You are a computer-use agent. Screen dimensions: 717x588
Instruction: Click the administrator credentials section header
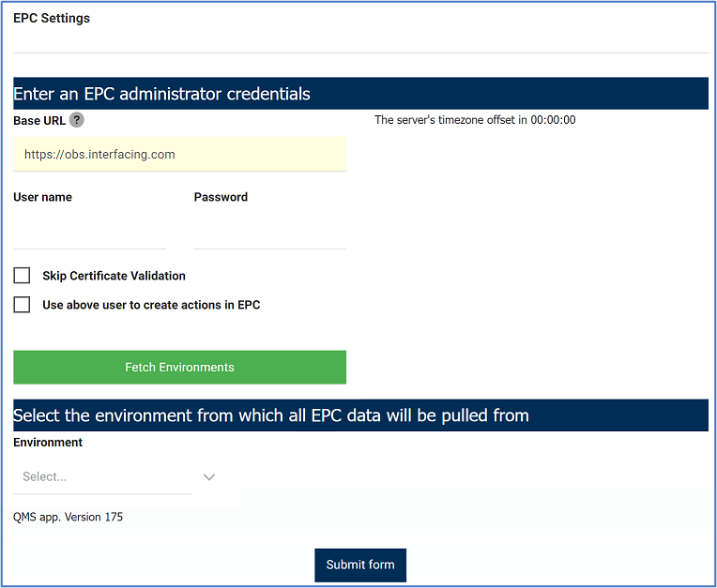tap(161, 94)
